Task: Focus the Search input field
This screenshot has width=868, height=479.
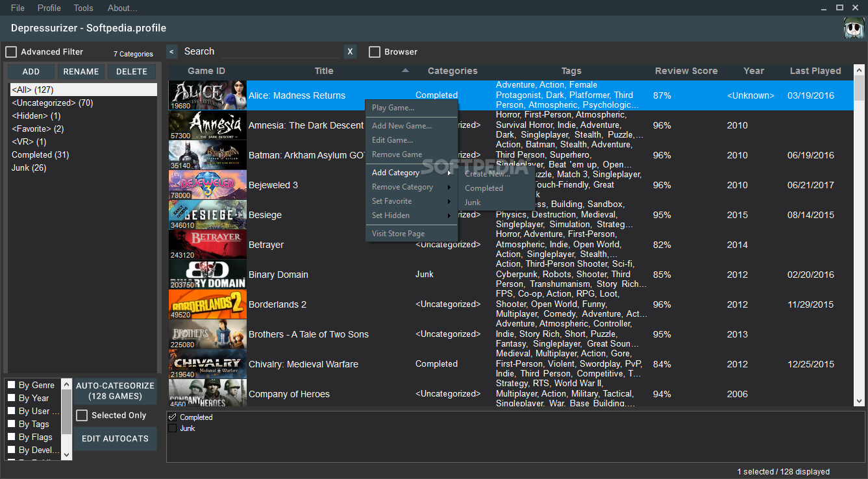Action: pyautogui.click(x=280, y=52)
